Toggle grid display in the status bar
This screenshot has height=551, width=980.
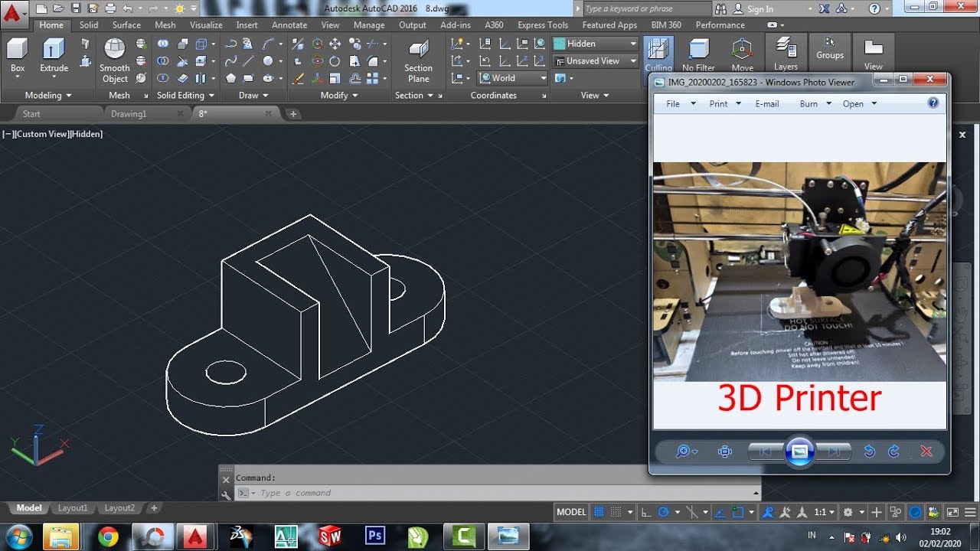599,512
